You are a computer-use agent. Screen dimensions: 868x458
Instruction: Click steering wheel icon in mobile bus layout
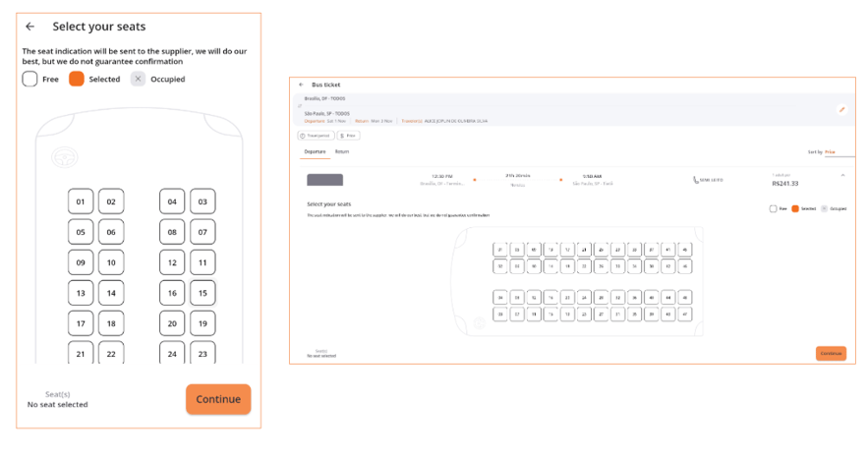coord(65,155)
